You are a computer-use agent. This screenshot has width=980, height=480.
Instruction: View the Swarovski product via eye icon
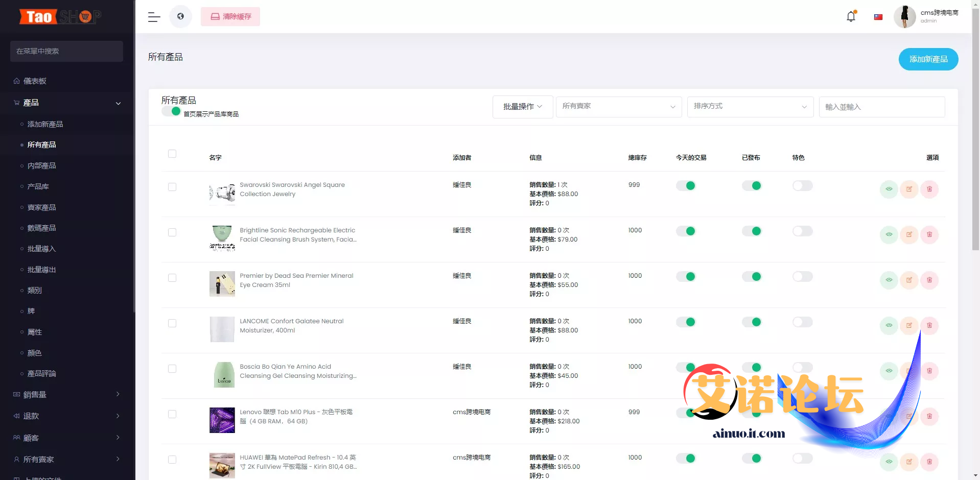pyautogui.click(x=889, y=189)
